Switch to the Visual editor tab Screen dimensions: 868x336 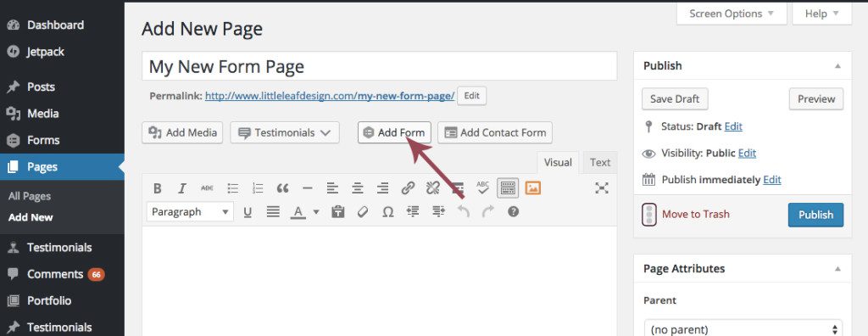pyautogui.click(x=558, y=162)
